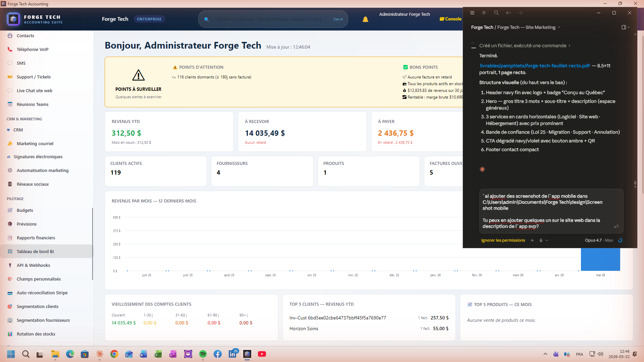
Task: Open Spotify from the taskbar
Action: (203, 354)
